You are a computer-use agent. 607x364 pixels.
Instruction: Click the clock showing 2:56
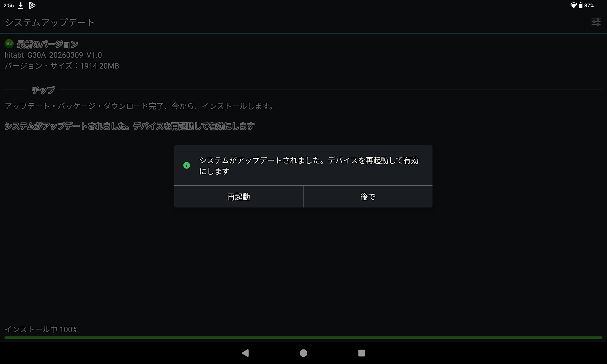pos(9,5)
